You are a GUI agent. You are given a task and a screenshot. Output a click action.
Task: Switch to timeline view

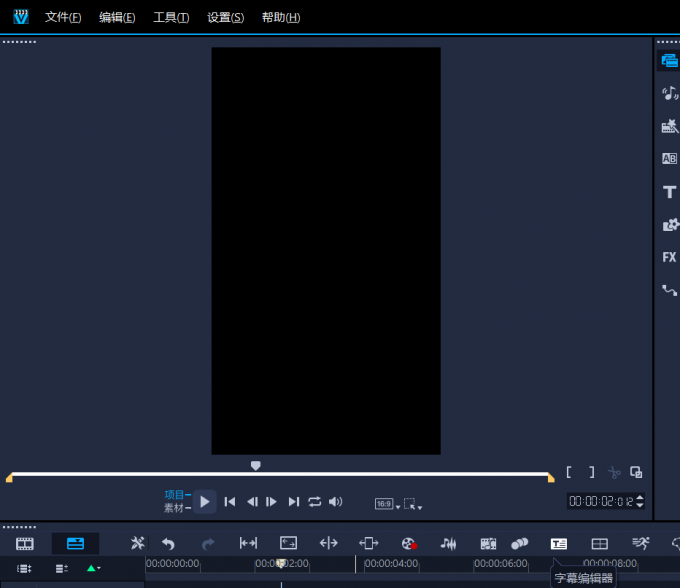click(75, 543)
